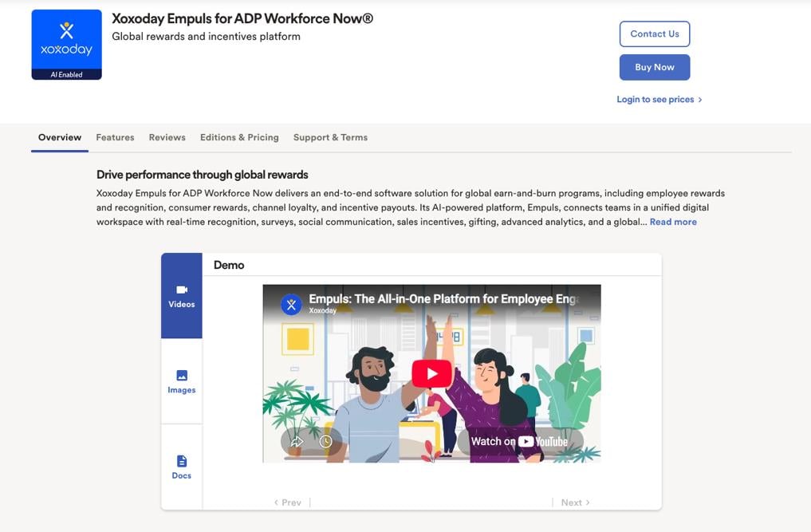Click the Buy Now button

(654, 67)
